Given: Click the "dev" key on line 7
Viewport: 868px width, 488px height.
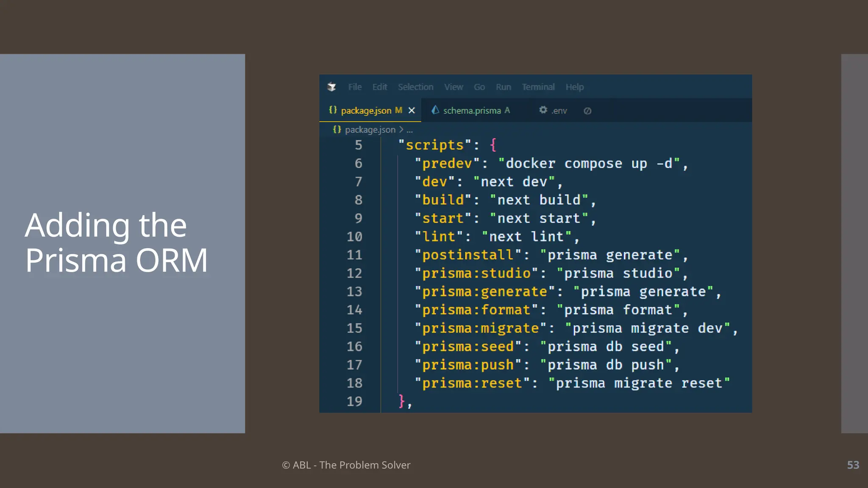Looking at the screenshot, I should coord(435,182).
